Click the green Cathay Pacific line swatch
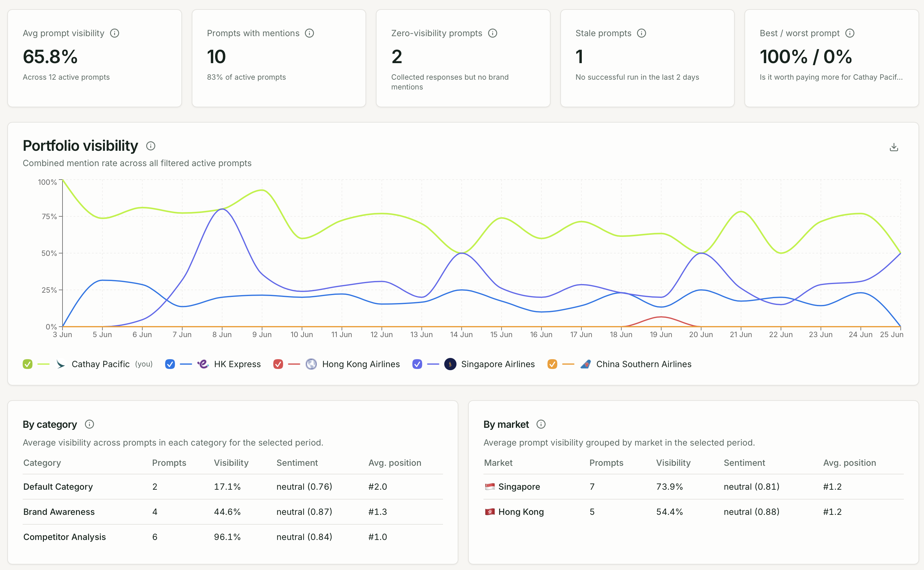Viewport: 924px width, 570px height. coord(44,364)
